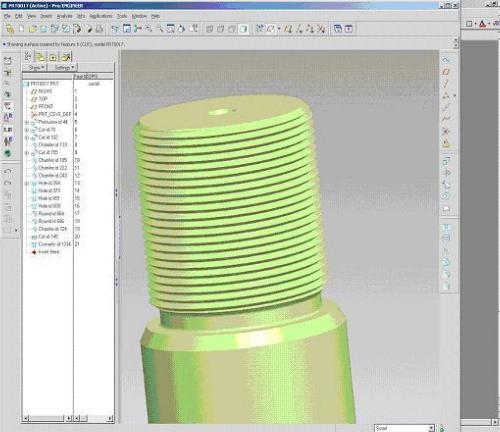Screen dimensions: 500x432
Task: Toggle datum axes display in toolbar
Action: click(x=299, y=29)
